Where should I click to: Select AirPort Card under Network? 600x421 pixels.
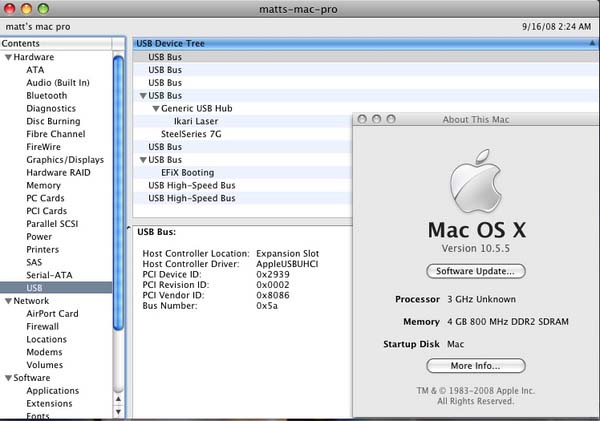[54, 313]
